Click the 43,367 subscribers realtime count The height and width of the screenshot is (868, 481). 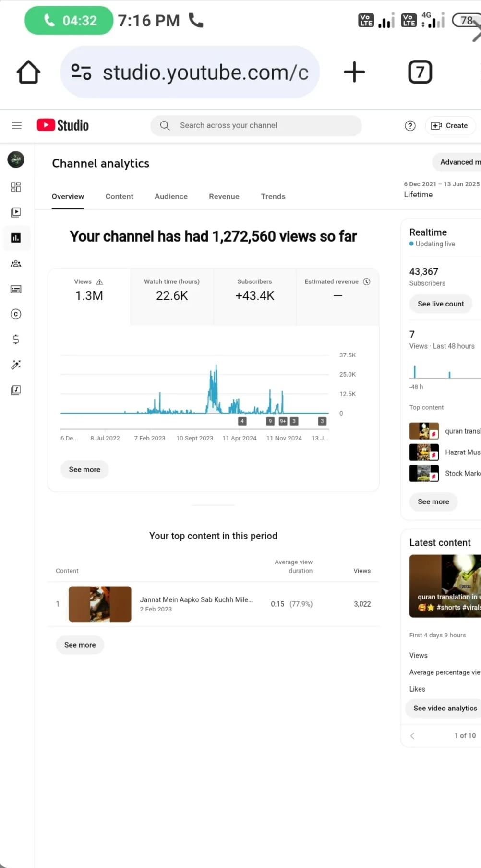point(423,272)
